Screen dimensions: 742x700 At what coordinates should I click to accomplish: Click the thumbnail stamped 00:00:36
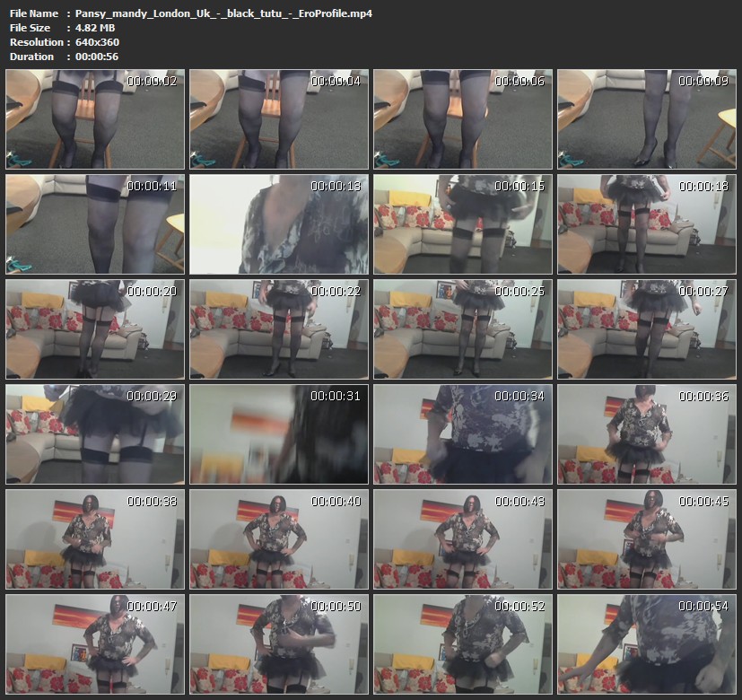(647, 434)
